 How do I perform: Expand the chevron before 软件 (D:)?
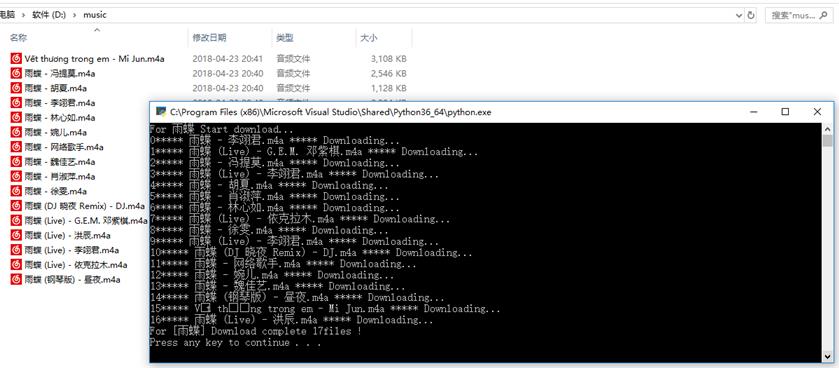click(x=24, y=15)
